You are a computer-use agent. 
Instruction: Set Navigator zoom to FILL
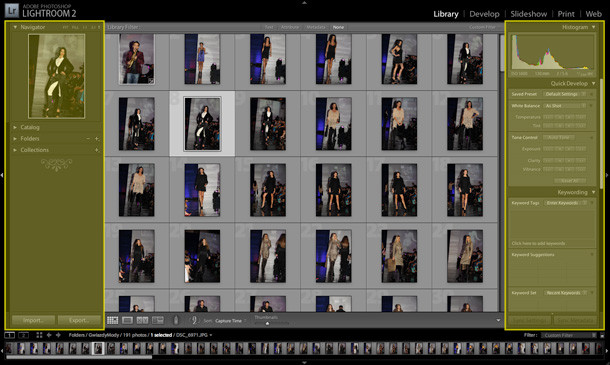pos(75,27)
